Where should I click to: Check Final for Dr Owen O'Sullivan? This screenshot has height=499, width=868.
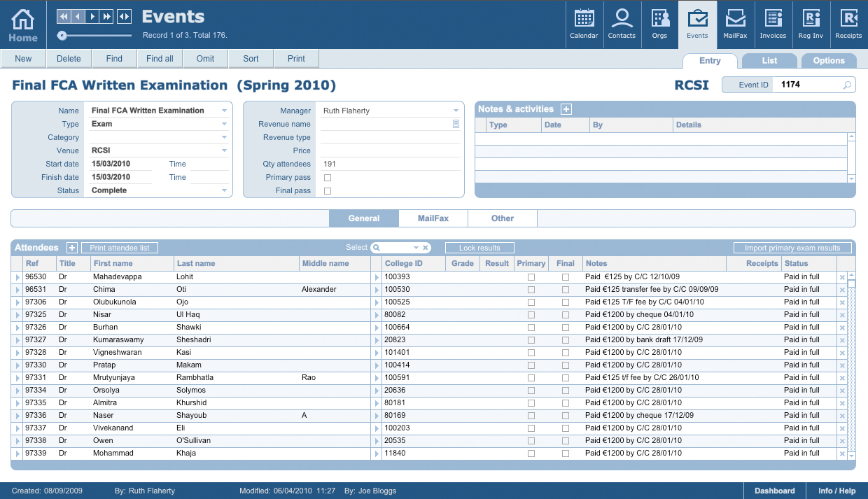566,441
